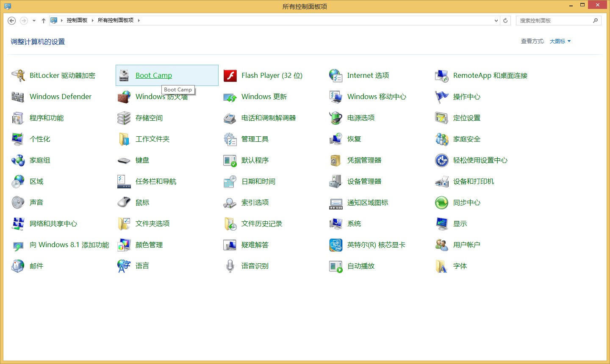Image resolution: width=610 pixels, height=364 pixels.
Task: Open RemoteApp 和桌面连接 icon
Action: 442,75
